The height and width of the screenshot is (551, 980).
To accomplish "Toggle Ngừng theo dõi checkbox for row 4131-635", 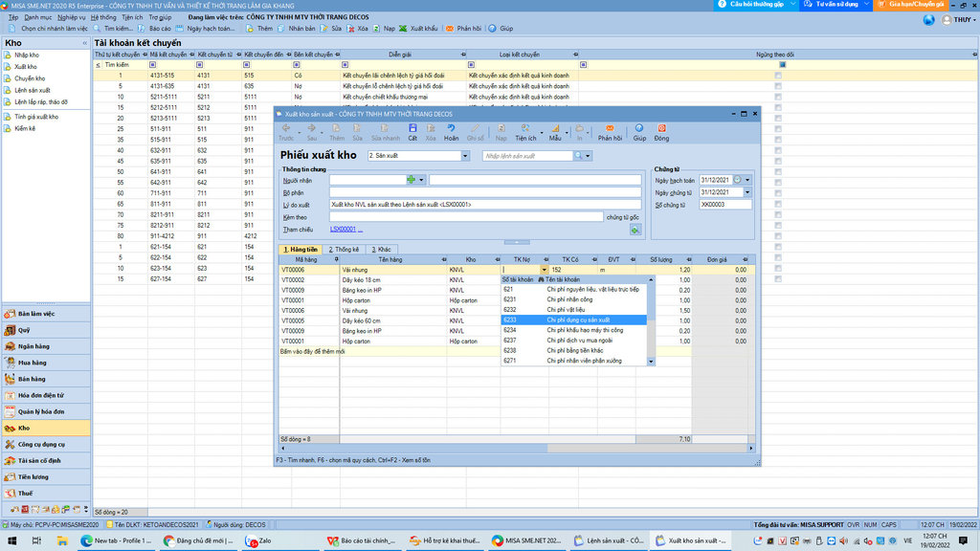I will point(778,86).
